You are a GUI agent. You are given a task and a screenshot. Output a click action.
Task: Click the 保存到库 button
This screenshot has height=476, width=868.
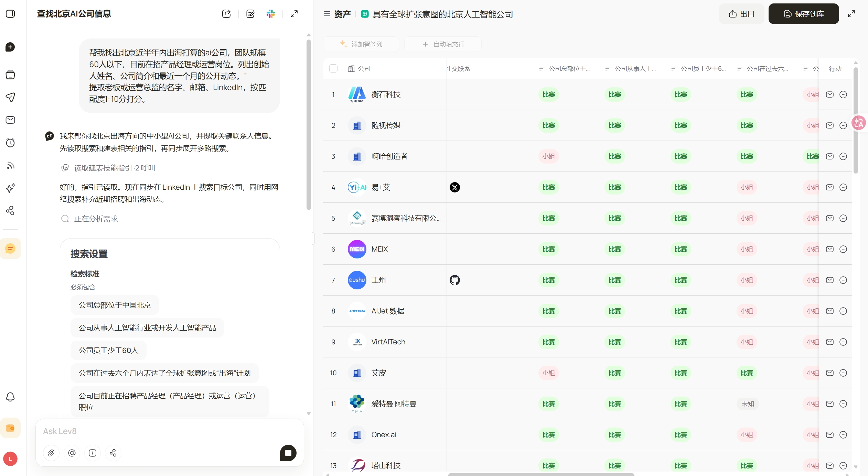pos(804,14)
